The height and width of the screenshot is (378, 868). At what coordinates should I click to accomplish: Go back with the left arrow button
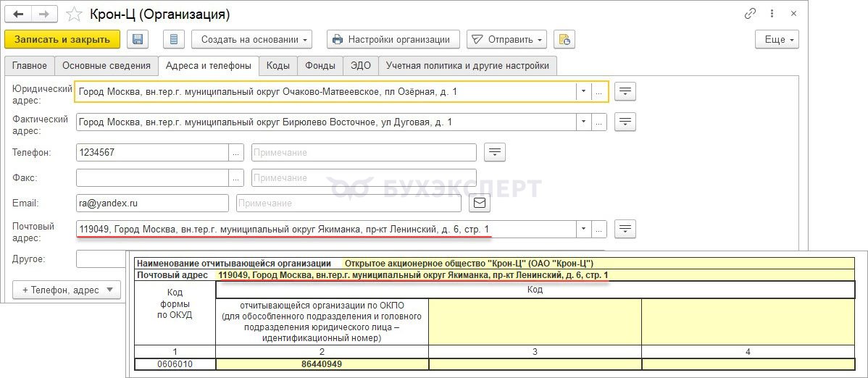click(17, 14)
